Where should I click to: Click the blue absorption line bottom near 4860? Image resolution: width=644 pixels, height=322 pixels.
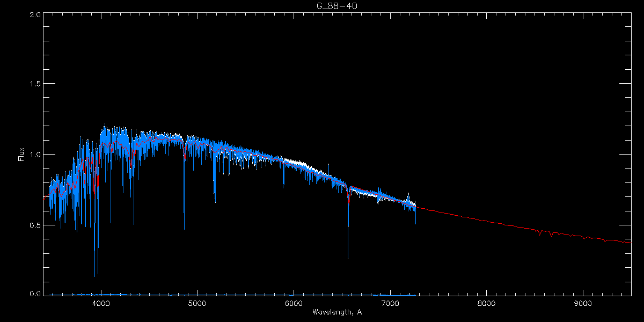(x=184, y=228)
